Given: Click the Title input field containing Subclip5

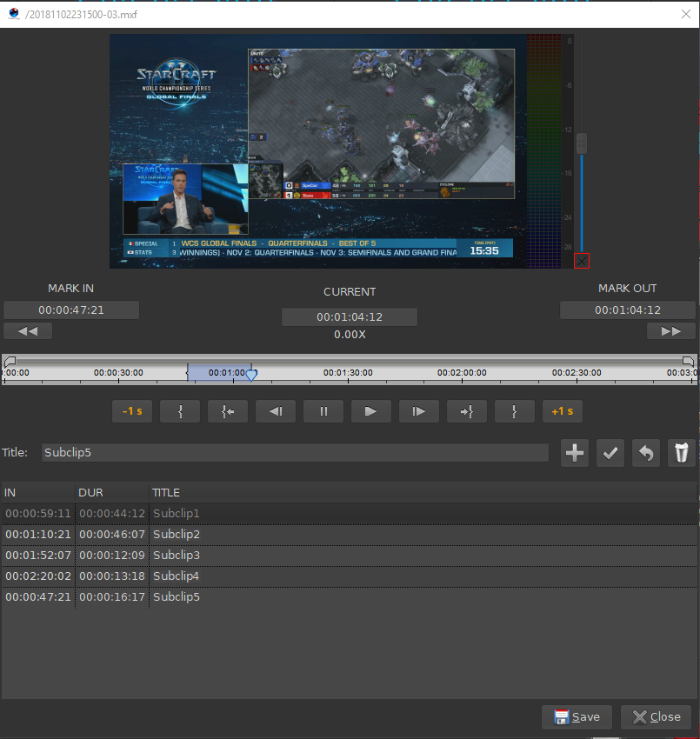Looking at the screenshot, I should (295, 452).
